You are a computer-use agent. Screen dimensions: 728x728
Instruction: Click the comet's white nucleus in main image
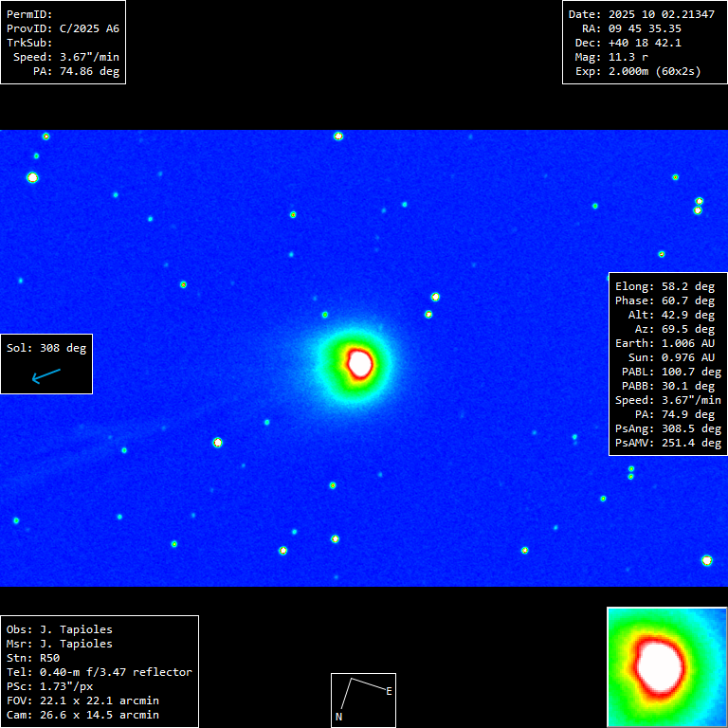pos(359,362)
